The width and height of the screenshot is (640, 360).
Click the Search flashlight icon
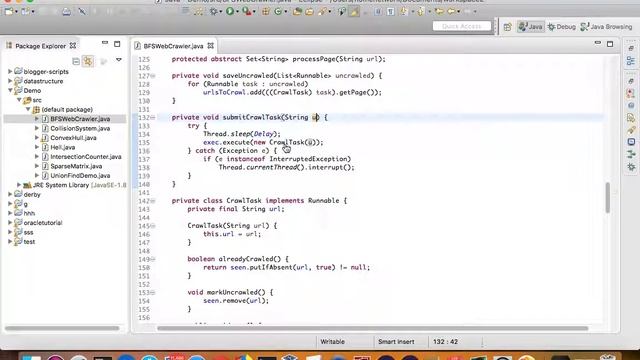[322, 11]
